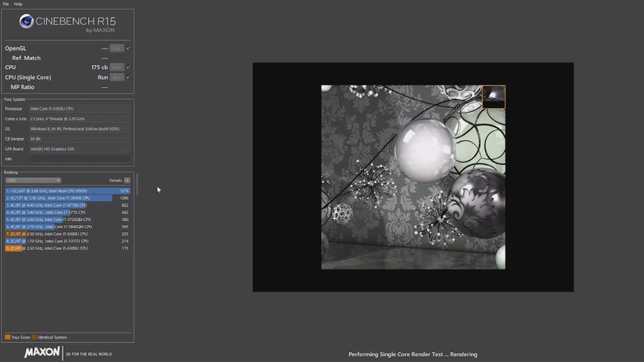Click the OS field Windows 8 64 Bit
The height and width of the screenshot is (362, 644).
(x=79, y=129)
